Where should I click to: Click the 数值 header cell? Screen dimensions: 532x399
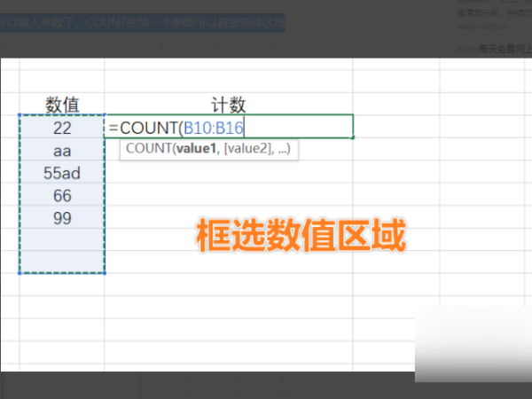point(62,104)
